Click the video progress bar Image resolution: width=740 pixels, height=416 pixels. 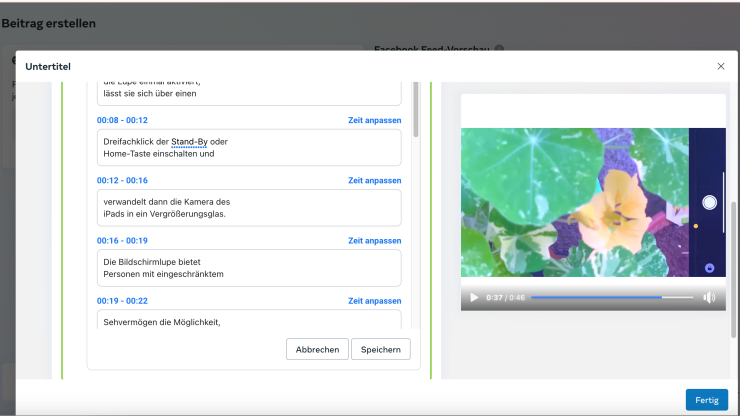tap(612, 297)
